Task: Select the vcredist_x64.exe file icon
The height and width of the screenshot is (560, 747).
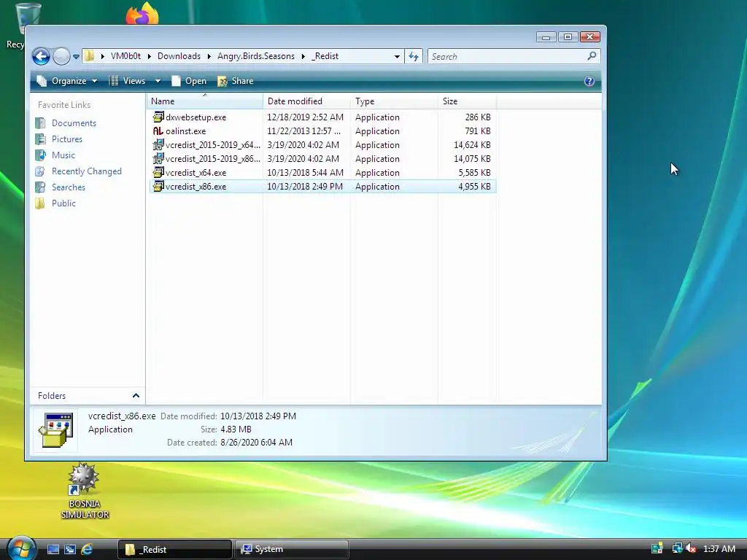Action: point(158,172)
